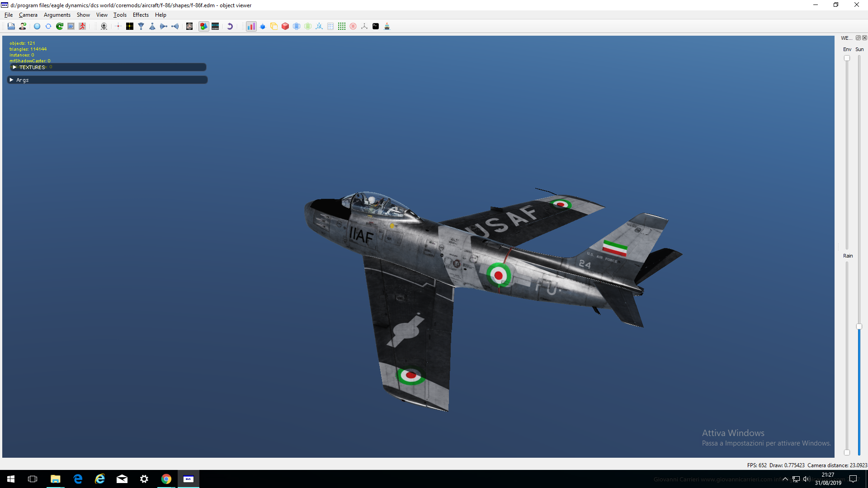
Task: Click the ship model icon
Action: pyautogui.click(x=387, y=26)
